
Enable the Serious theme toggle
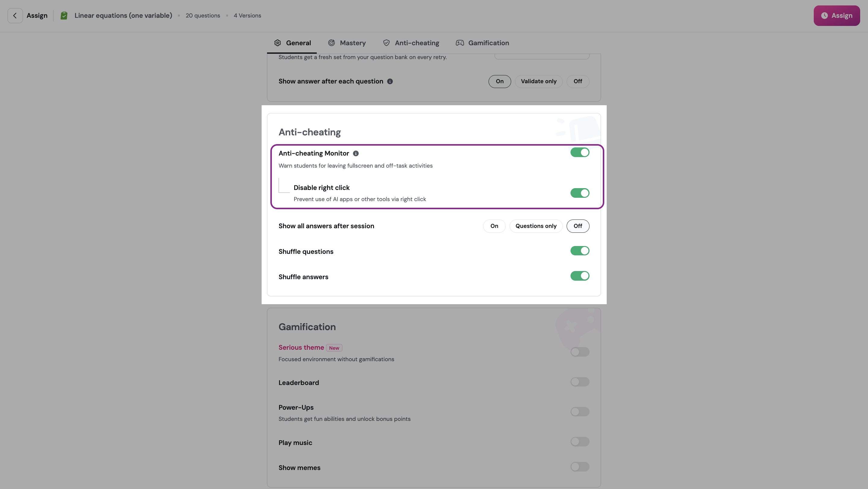(x=580, y=352)
